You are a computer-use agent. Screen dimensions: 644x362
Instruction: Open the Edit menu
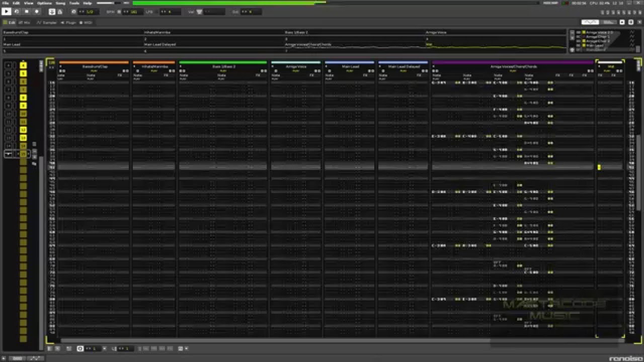point(17,3)
